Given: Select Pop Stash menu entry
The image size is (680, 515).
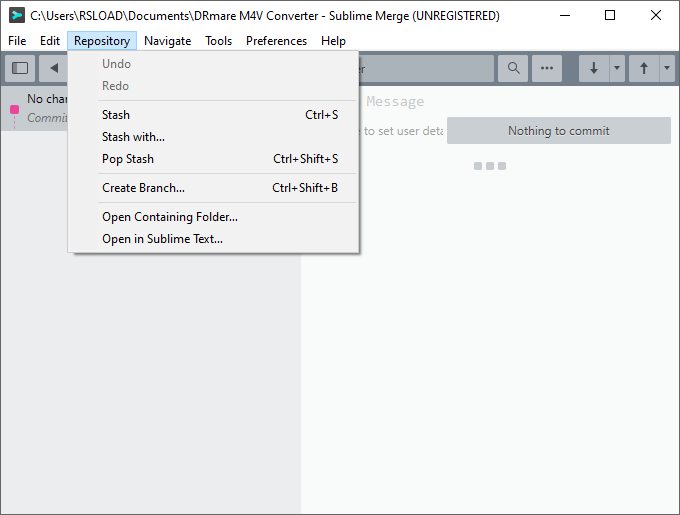Looking at the screenshot, I should pyautogui.click(x=213, y=159).
